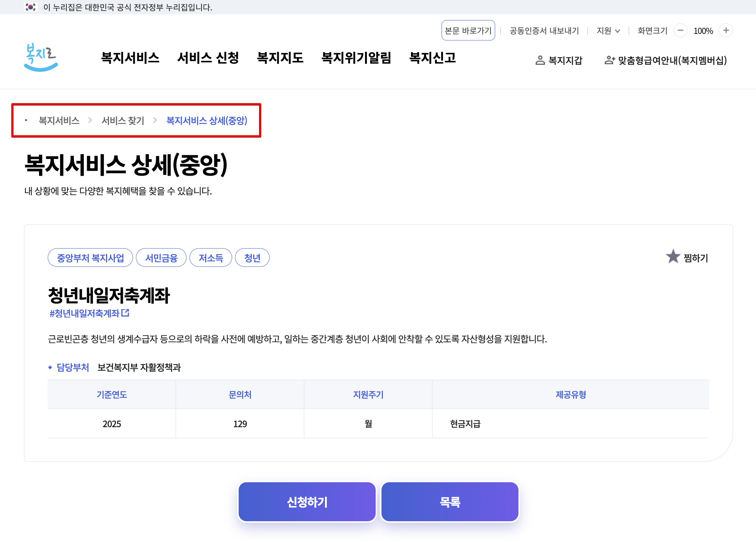Click breadcrumb 복지서비스 상세(중앙)
Image resolution: width=756 pixels, height=542 pixels.
coord(207,121)
